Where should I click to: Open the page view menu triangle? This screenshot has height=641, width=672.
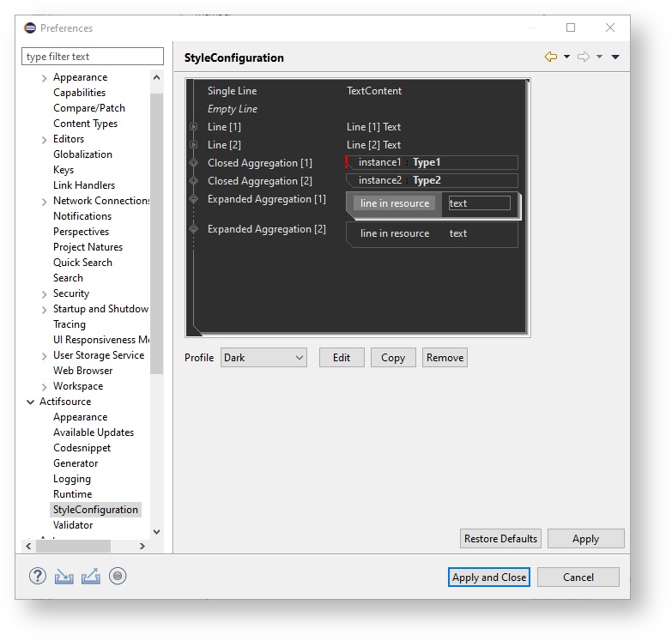pos(615,57)
